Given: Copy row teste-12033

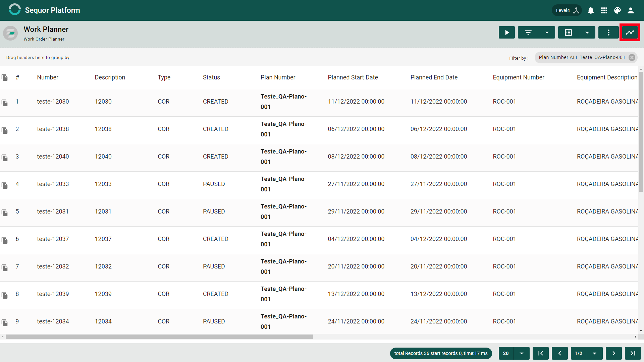Looking at the screenshot, I should tap(5, 185).
